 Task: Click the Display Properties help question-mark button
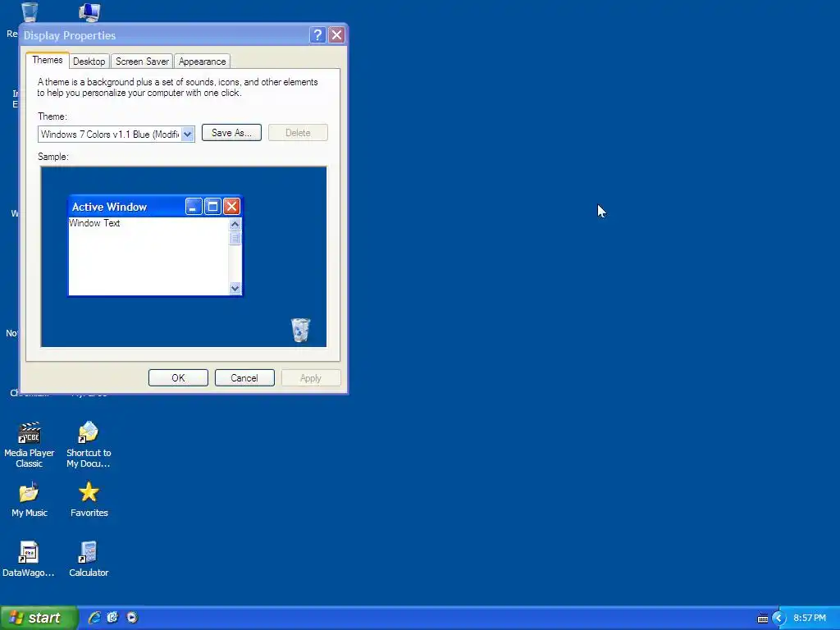tap(317, 35)
